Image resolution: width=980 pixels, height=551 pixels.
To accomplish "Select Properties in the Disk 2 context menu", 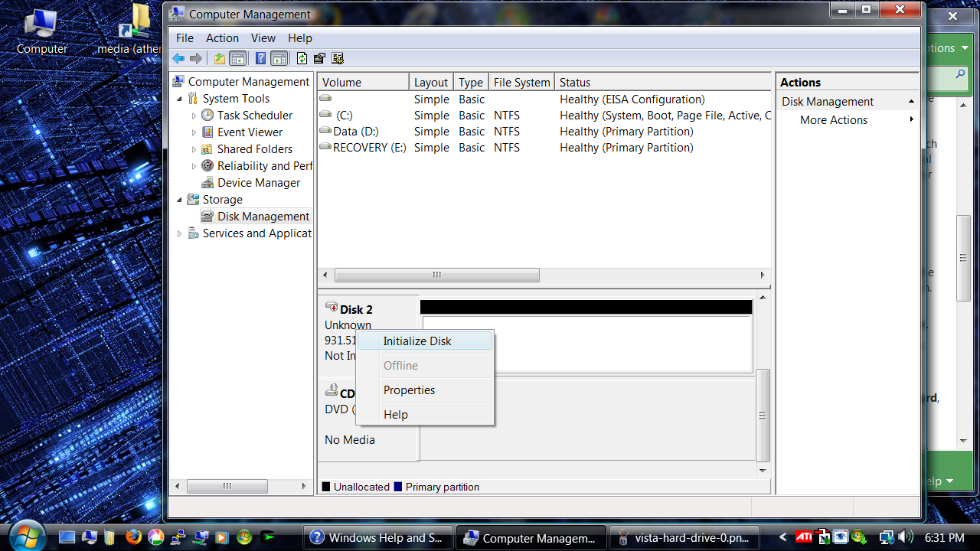I will (409, 390).
